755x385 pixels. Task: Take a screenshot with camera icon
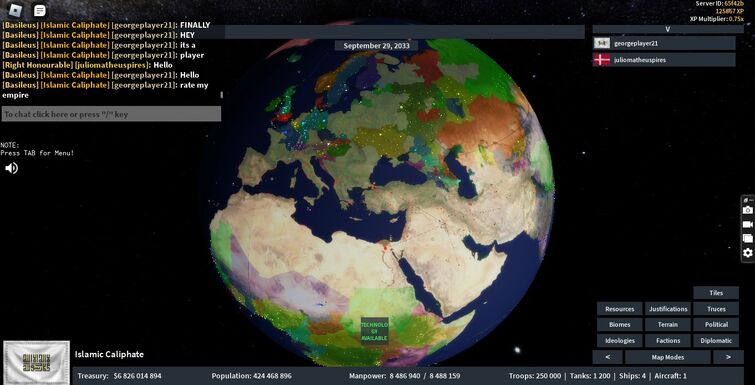pyautogui.click(x=747, y=210)
